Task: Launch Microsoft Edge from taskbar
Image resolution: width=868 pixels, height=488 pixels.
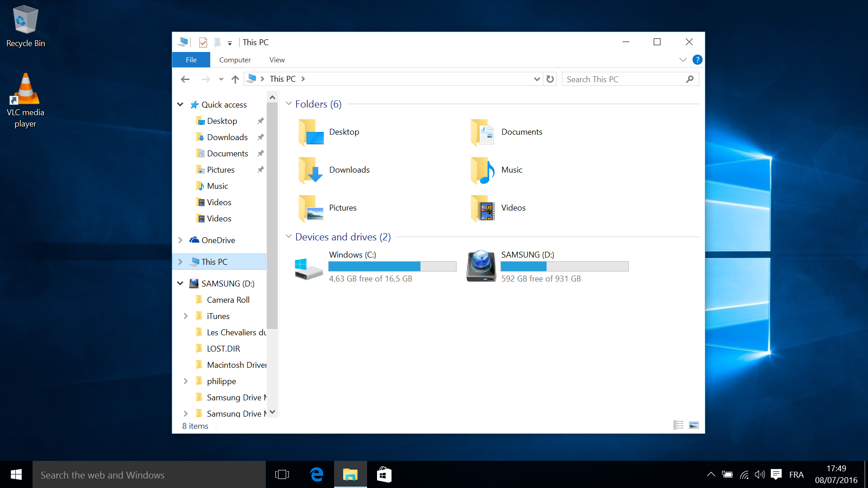Action: [x=317, y=474]
